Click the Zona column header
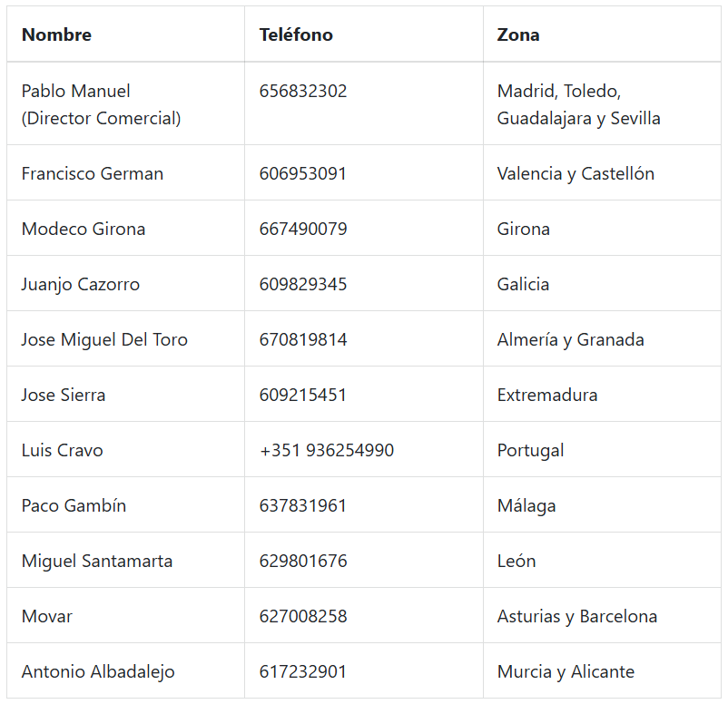Viewport: 728px width, 704px height. [x=518, y=34]
